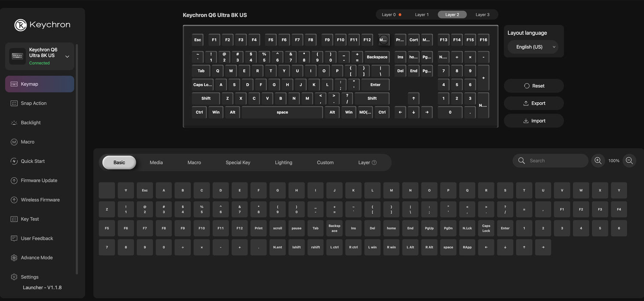Click the zoom in magnifier icon
The image size is (644, 301).
(x=598, y=161)
